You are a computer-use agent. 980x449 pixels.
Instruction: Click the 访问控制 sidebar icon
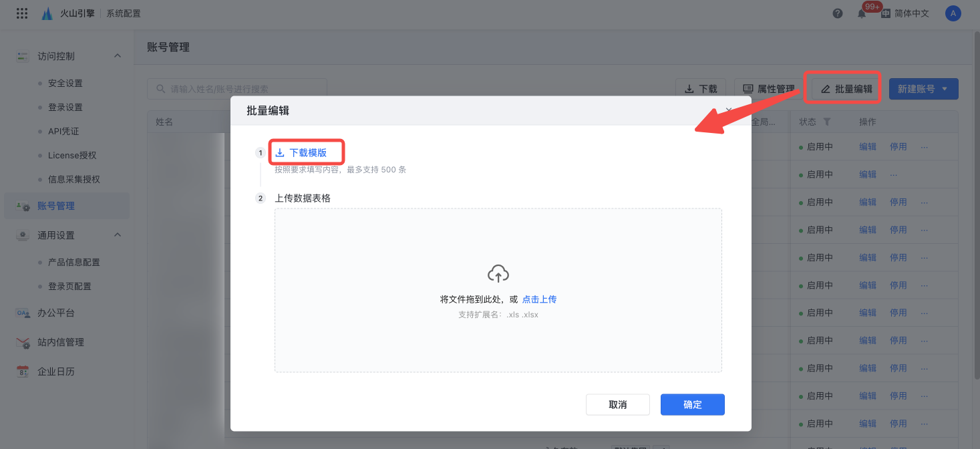[23, 56]
